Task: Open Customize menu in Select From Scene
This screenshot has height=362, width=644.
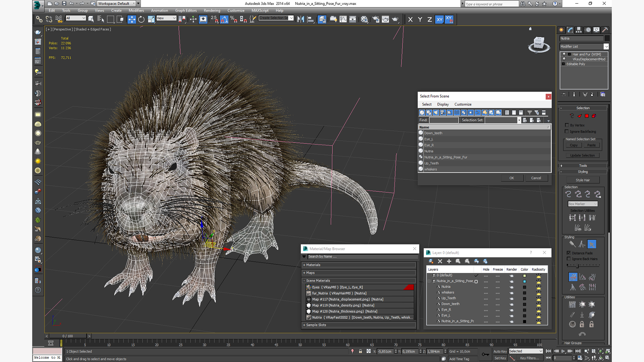Action: pos(463,104)
